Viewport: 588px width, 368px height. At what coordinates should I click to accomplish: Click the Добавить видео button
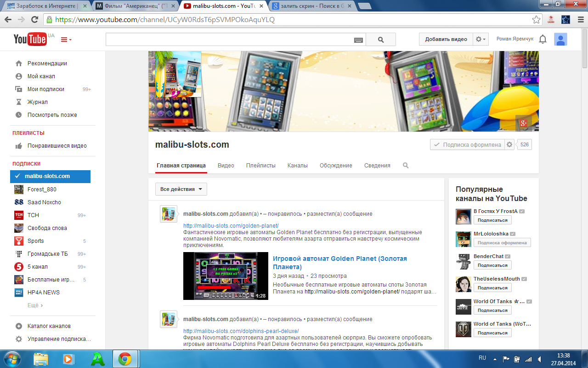click(446, 39)
